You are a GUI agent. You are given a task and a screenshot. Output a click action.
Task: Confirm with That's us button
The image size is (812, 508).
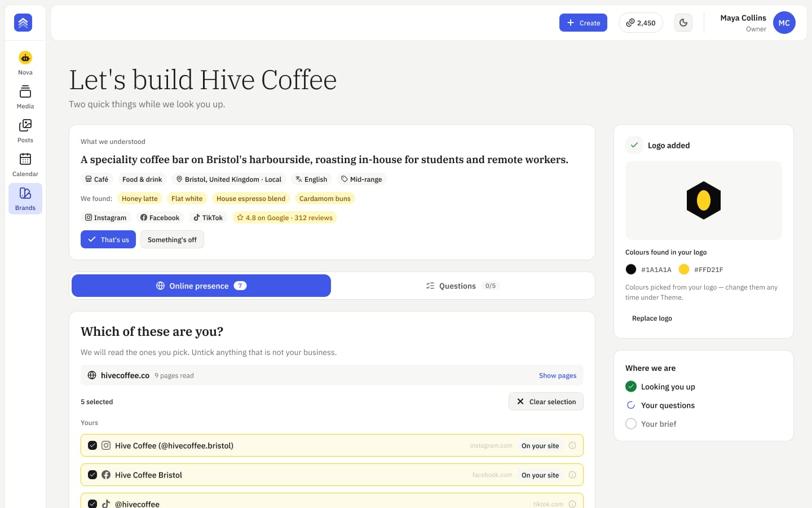click(108, 239)
